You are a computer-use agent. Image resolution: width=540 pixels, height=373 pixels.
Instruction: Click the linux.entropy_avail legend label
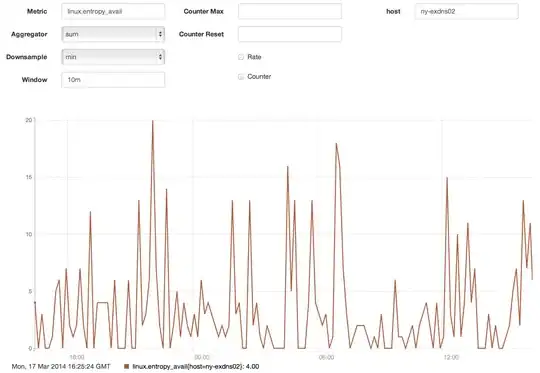pos(196,366)
